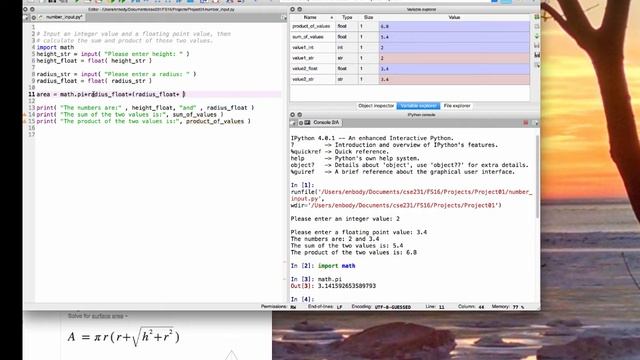Open the IPython console options icon
This screenshot has height=360, width=640.
[x=536, y=122]
